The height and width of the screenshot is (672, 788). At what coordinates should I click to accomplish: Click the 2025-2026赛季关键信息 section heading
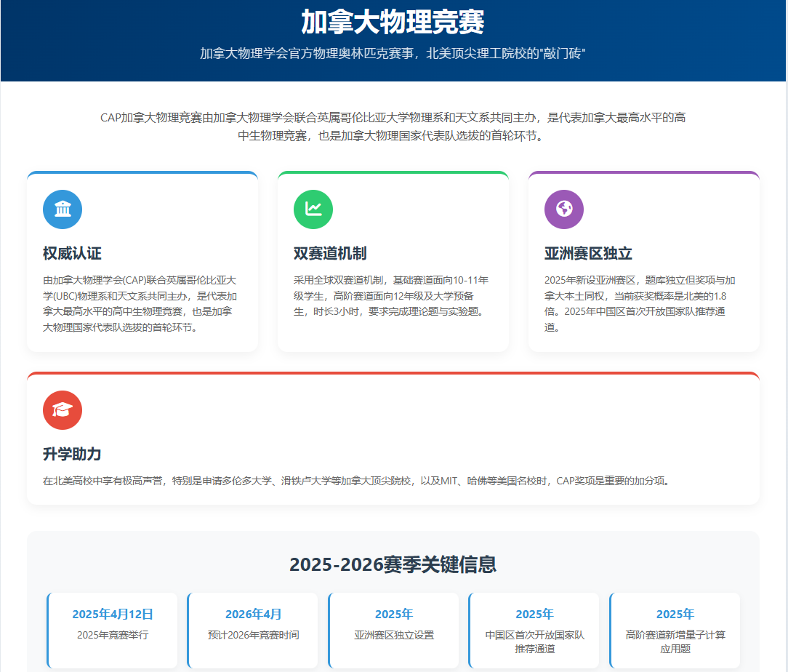(393, 564)
